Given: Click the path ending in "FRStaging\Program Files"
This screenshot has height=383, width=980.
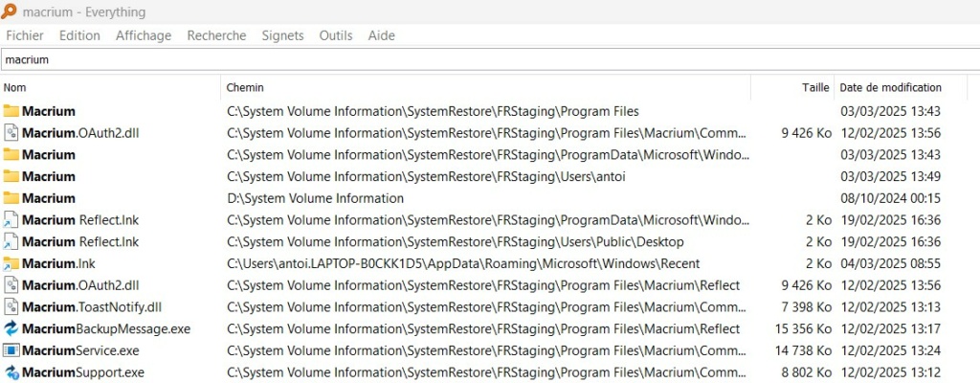Looking at the screenshot, I should pyautogui.click(x=433, y=111).
